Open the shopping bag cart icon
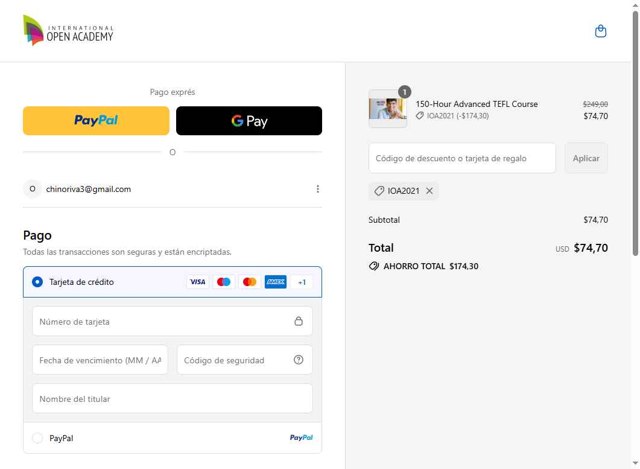This screenshot has height=469, width=640. click(x=600, y=31)
